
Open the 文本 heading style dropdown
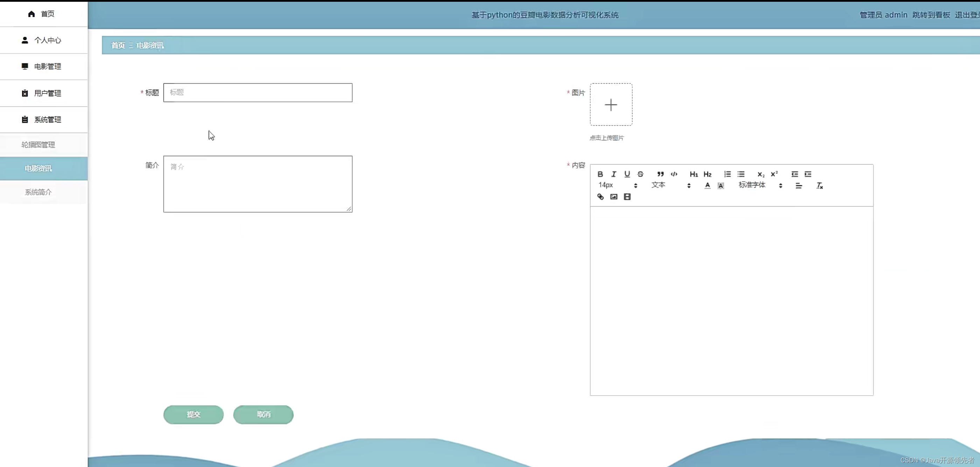[x=670, y=185]
